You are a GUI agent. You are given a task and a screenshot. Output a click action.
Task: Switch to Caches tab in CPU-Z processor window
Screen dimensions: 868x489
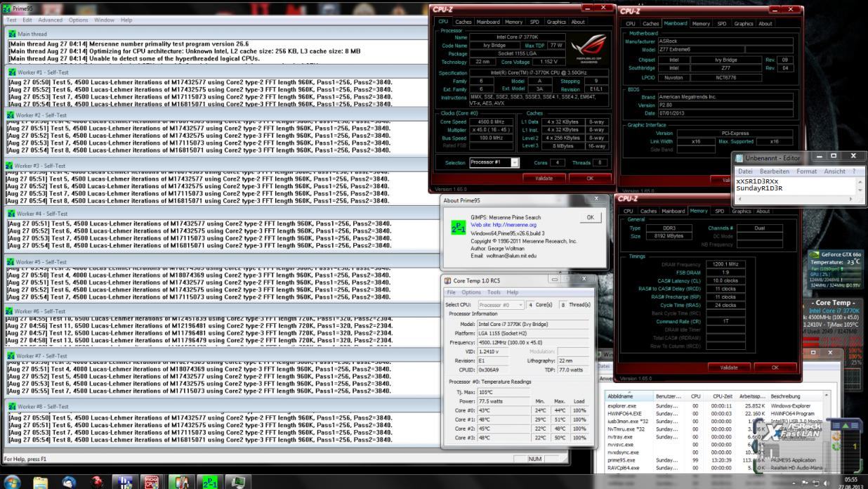point(463,22)
